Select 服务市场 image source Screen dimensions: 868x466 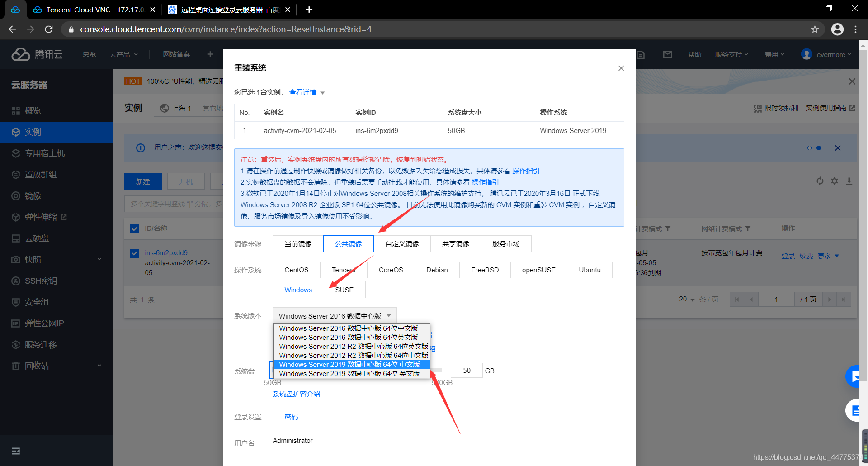(x=506, y=243)
